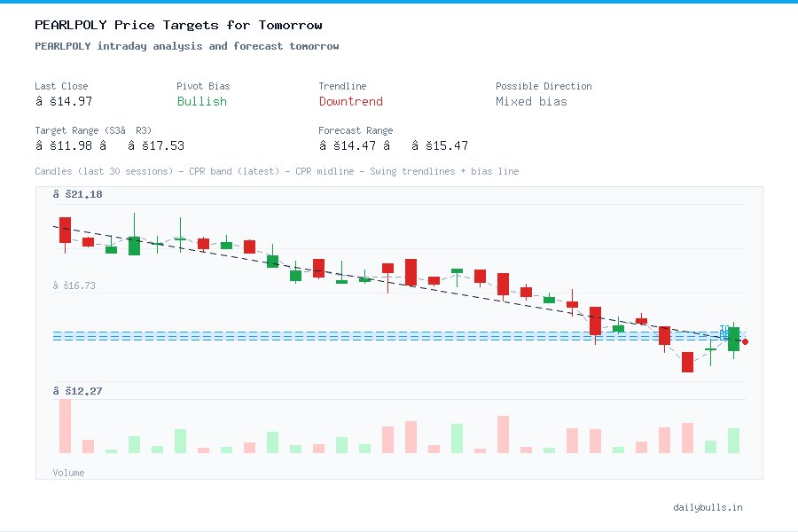Click the Volume label below the bars
Screen dimensions: 798x532
[68, 473]
